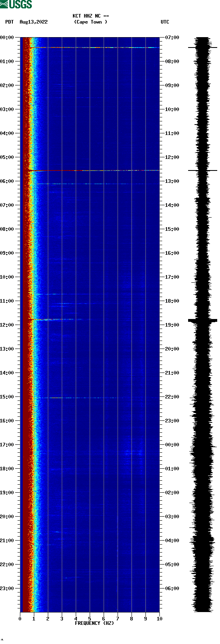
Task: Click the '22:00' UTC time label
Action: click(x=172, y=397)
